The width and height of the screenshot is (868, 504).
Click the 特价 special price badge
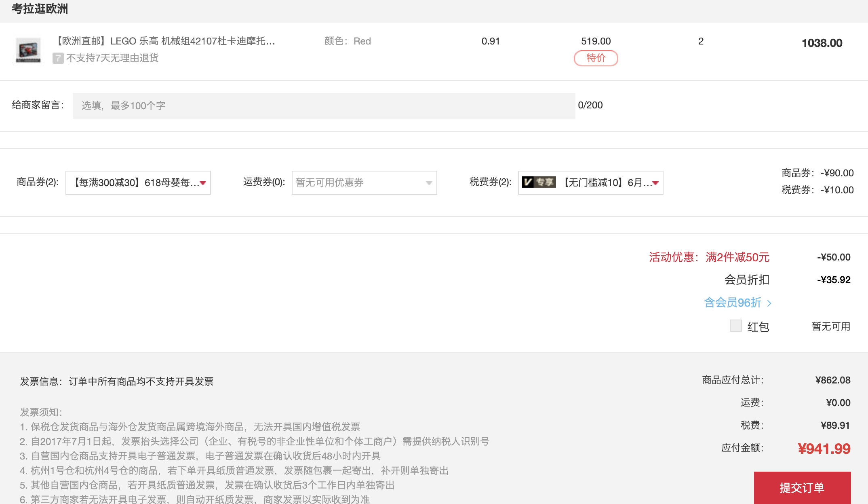[596, 58]
